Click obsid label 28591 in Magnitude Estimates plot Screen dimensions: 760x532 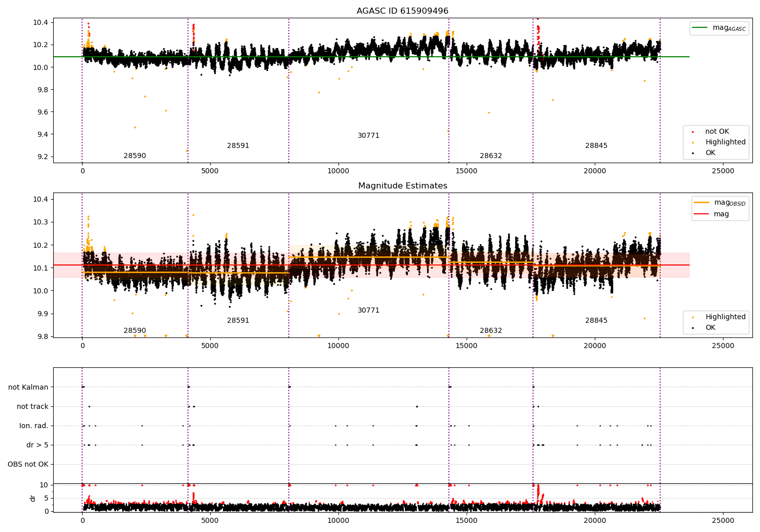click(238, 321)
